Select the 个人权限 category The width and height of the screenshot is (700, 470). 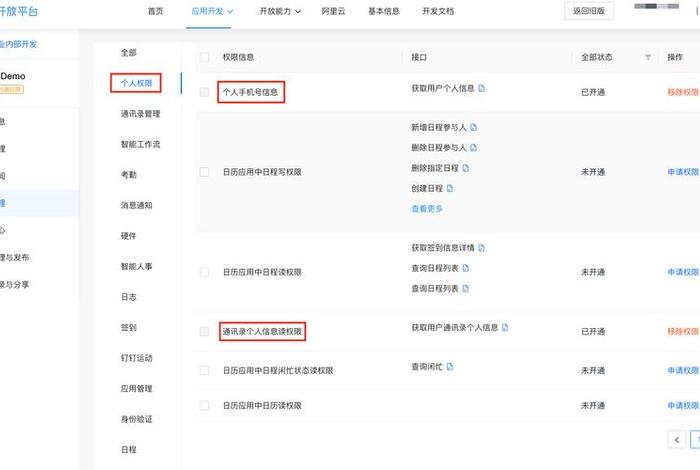tap(137, 83)
